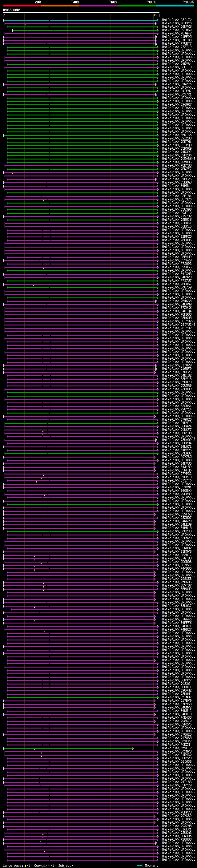Viewport: 197px width, 868px height.
Task: Open hit UniRef100_A7URT7
Action: (177, 43)
